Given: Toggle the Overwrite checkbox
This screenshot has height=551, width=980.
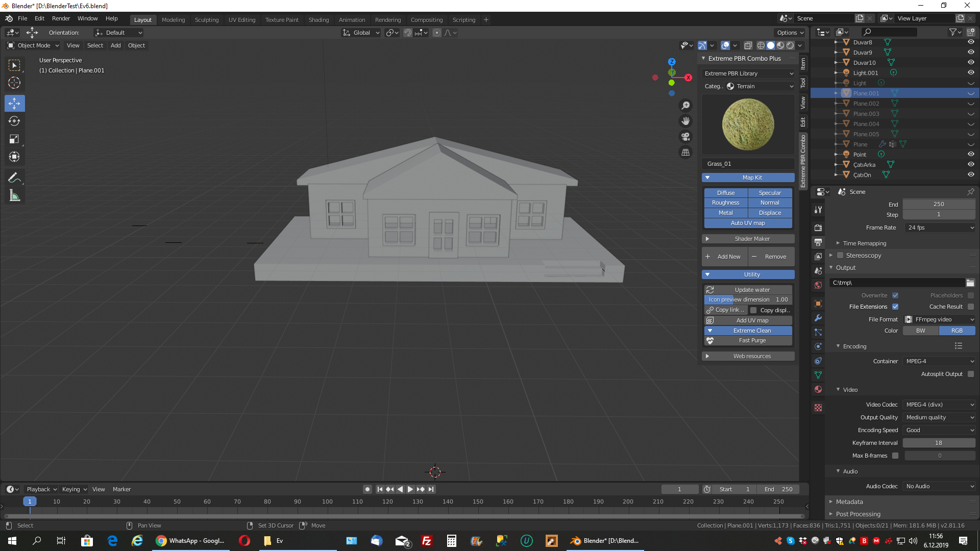Looking at the screenshot, I should (x=895, y=295).
